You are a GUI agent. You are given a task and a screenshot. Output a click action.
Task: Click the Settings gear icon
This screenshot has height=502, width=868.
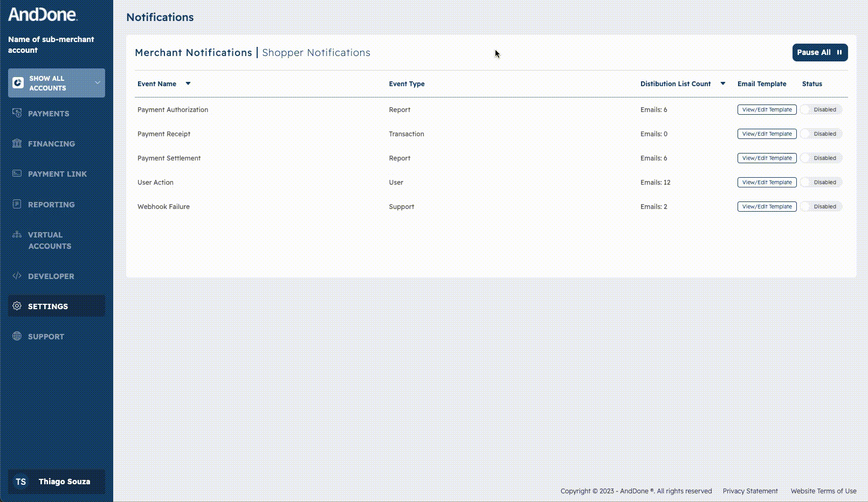[17, 306]
